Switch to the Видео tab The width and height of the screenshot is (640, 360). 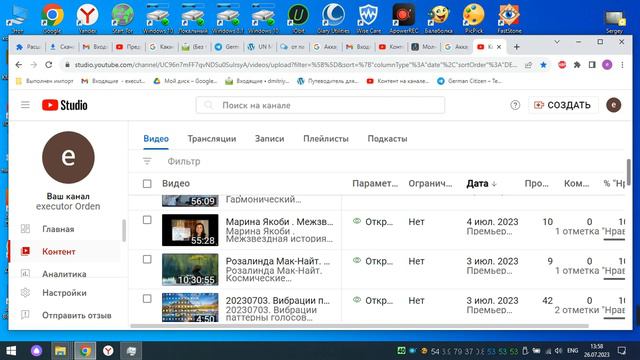click(156, 139)
